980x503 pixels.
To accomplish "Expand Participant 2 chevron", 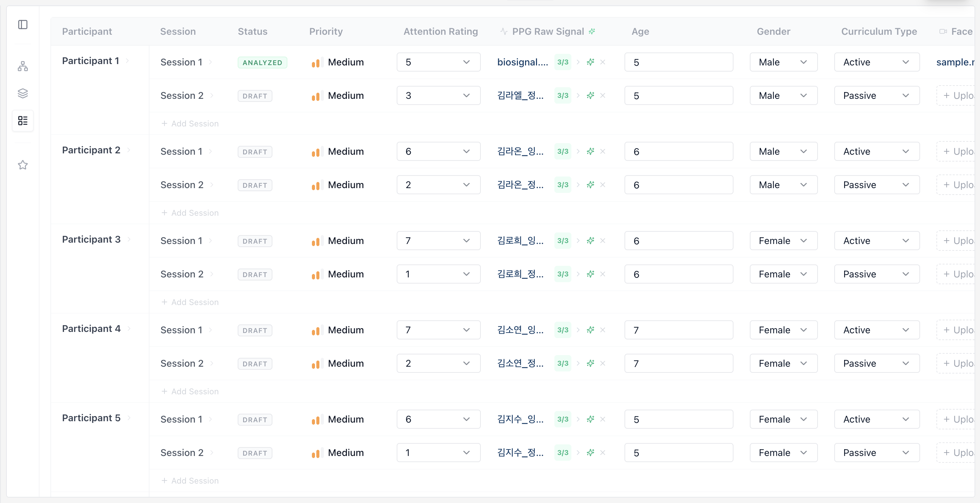I will click(x=129, y=150).
